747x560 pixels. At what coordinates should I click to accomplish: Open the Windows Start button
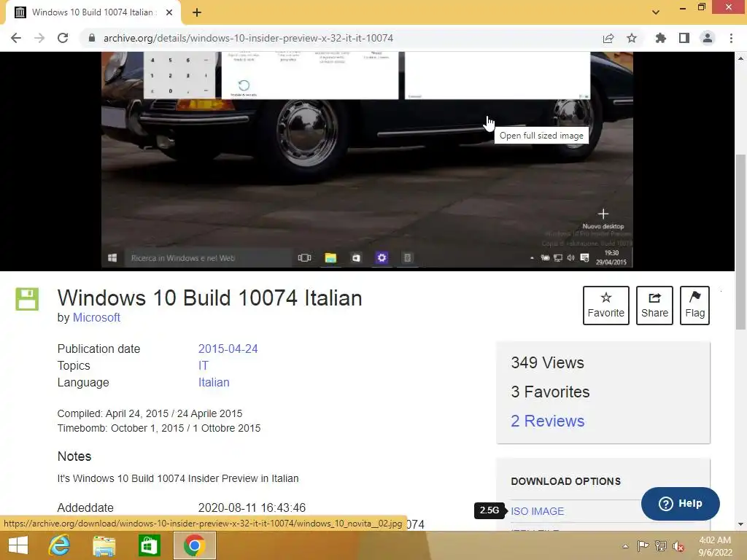point(18,545)
